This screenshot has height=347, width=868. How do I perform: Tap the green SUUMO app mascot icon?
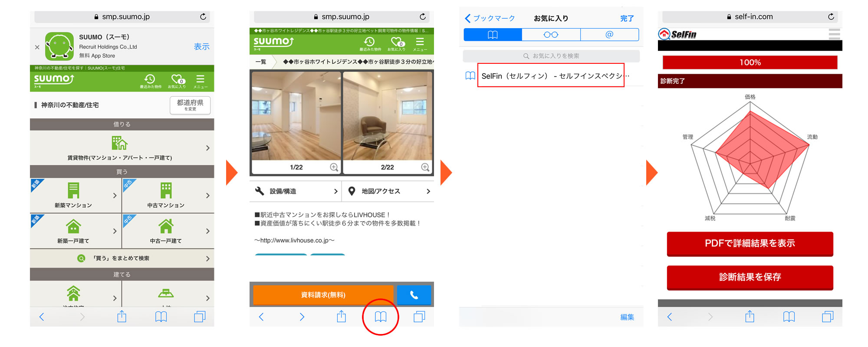coord(59,46)
